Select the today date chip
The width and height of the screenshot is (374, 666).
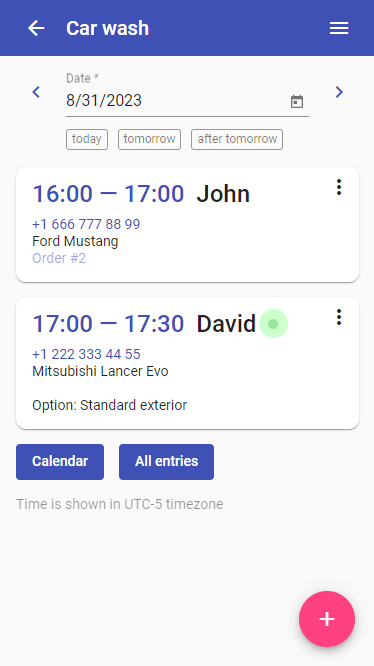pos(87,139)
